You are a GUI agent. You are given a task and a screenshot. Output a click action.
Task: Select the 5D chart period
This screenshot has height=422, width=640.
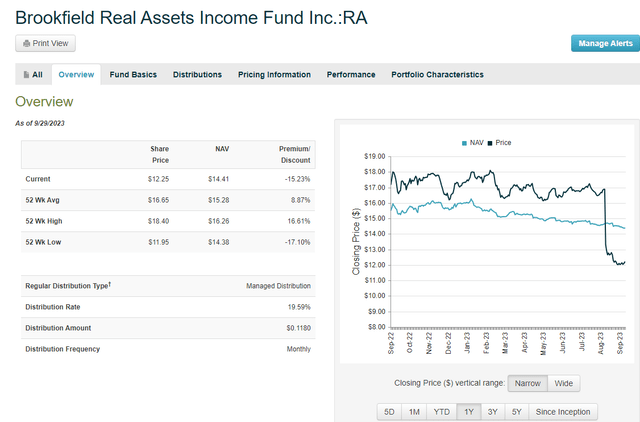(x=389, y=412)
